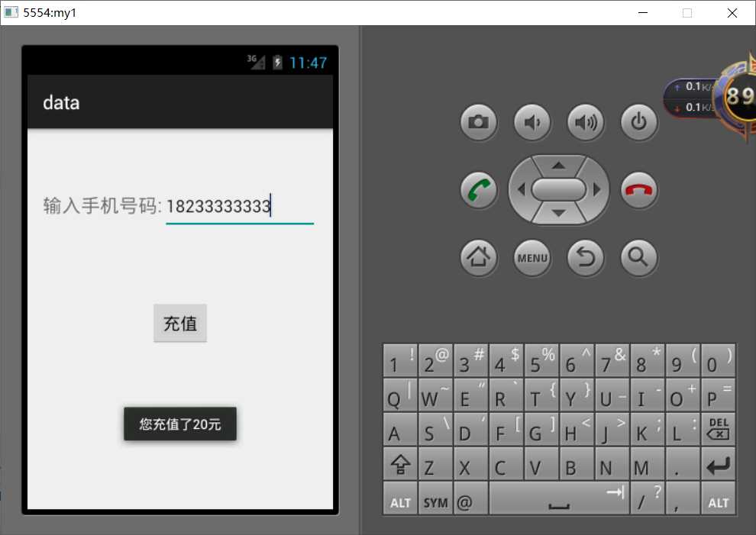This screenshot has width=756, height=535.
Task: Tap the 5 key on keyboard
Action: [x=541, y=360]
